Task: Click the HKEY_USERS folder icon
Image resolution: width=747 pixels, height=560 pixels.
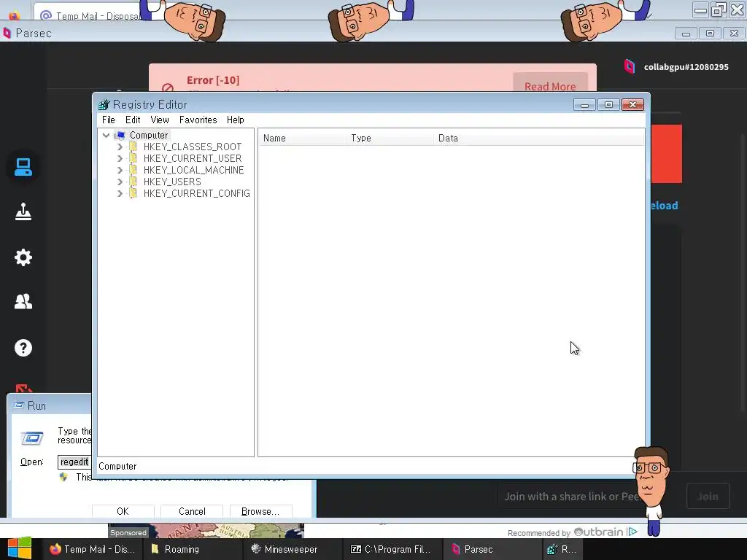Action: tap(133, 182)
